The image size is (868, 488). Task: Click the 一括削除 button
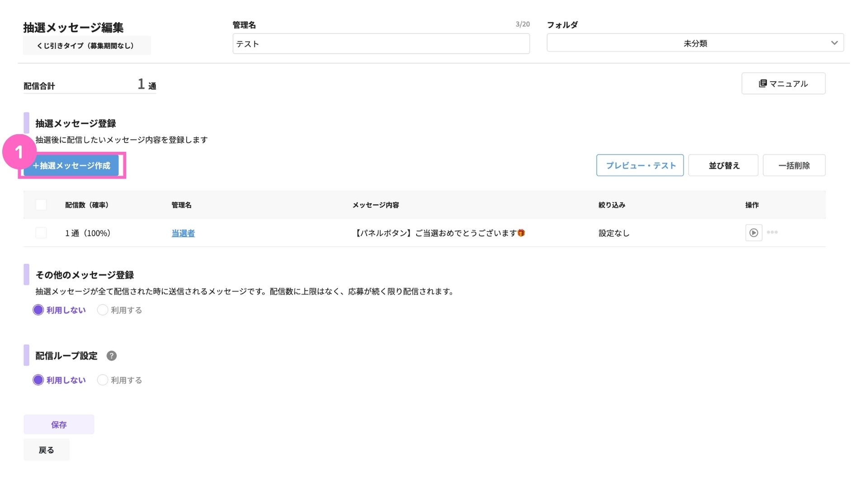click(x=794, y=165)
